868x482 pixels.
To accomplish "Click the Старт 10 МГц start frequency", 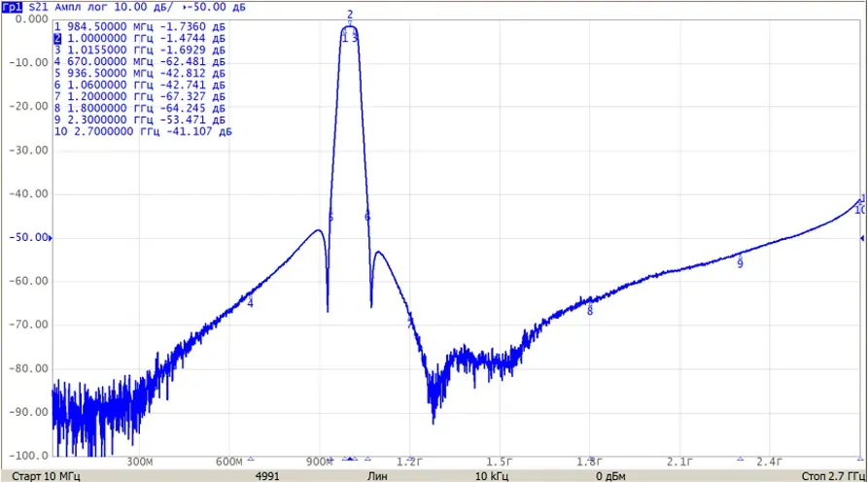I will coord(46,476).
